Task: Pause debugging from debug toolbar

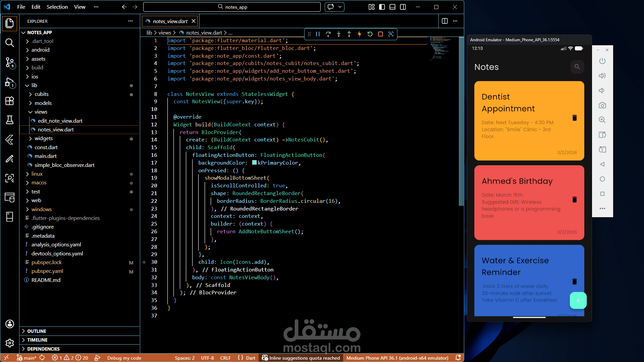Action: [x=318, y=34]
